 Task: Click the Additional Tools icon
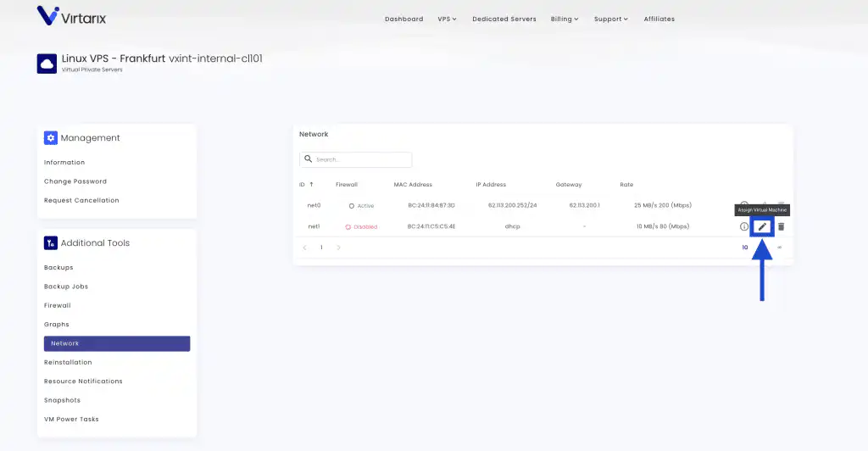tap(51, 243)
